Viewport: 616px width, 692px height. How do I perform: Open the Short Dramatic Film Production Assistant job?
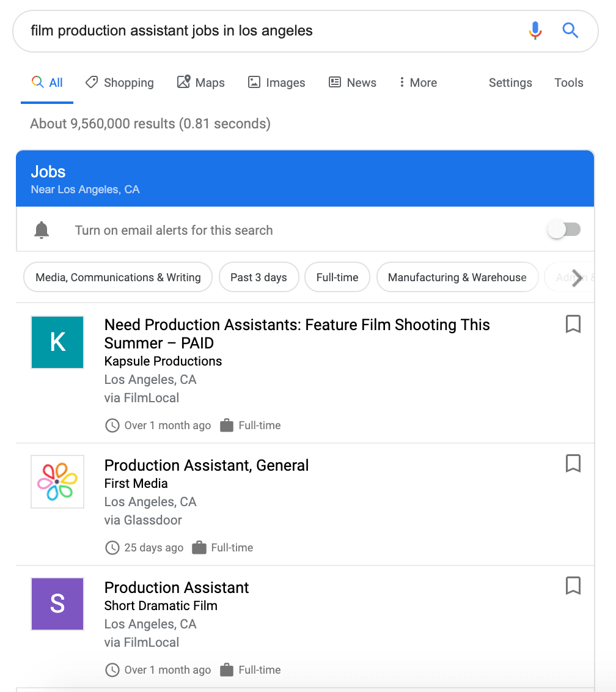177,587
